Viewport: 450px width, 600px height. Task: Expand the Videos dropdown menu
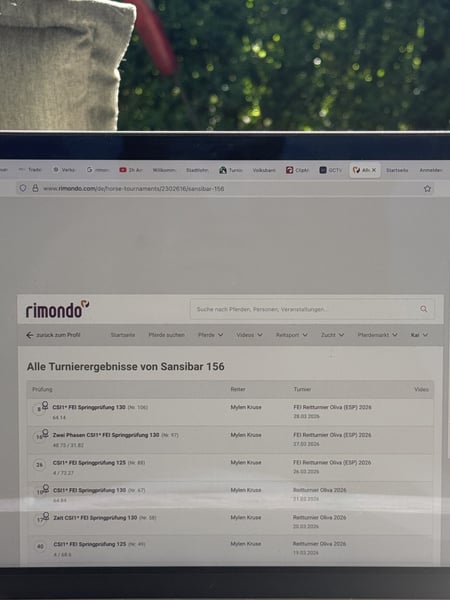tap(249, 335)
